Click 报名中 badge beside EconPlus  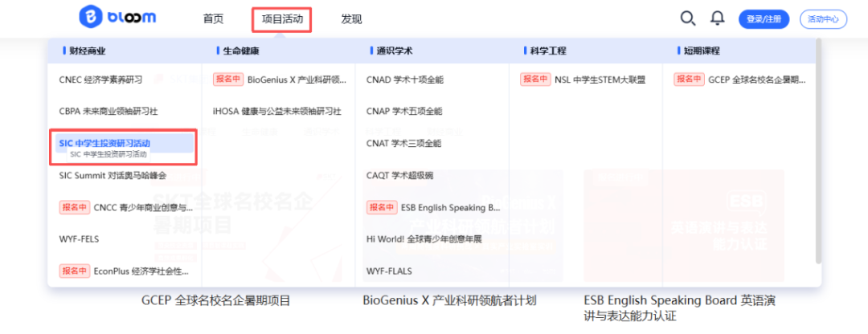pos(74,271)
